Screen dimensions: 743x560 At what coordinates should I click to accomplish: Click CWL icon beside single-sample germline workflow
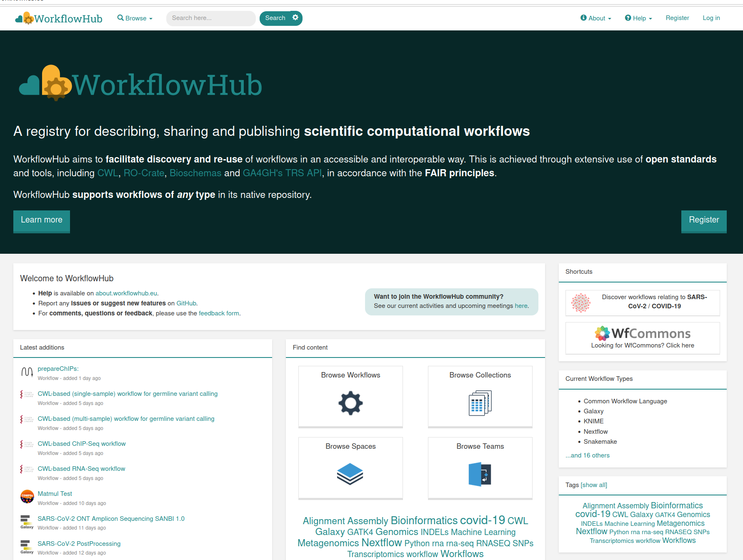[27, 395]
